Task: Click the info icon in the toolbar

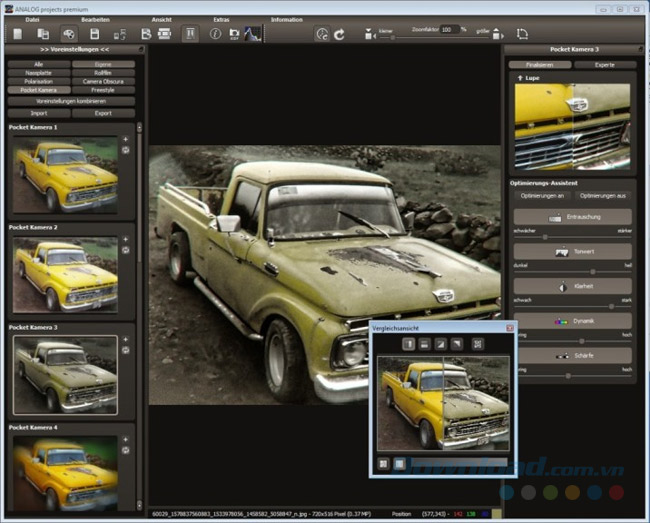Action: (x=215, y=33)
